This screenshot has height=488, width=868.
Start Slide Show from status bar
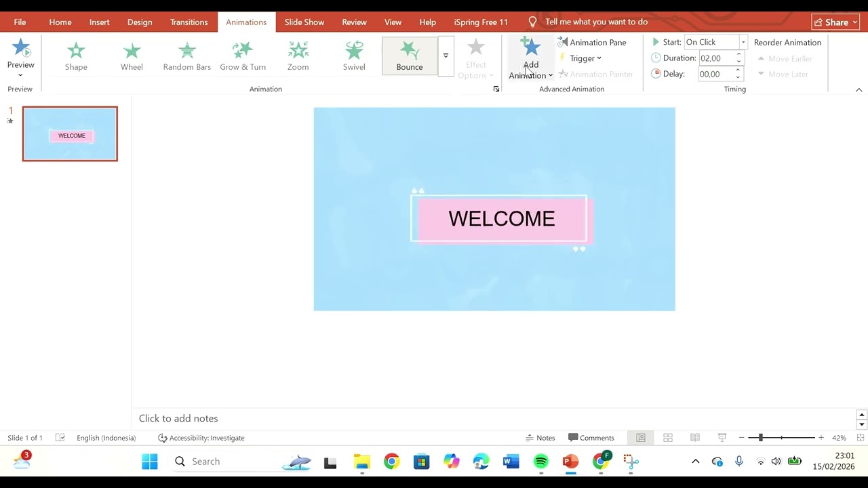point(722,438)
